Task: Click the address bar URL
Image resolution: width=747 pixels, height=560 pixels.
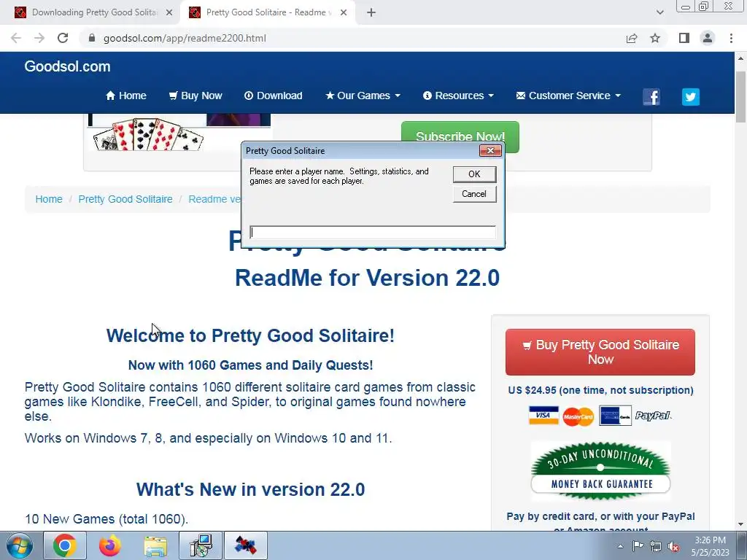Action: tap(185, 38)
